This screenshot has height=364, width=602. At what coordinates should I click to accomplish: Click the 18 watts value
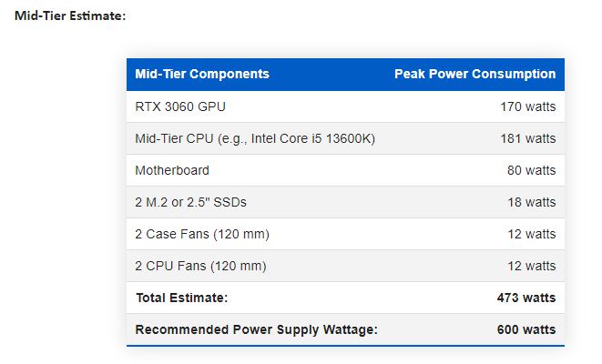(x=531, y=202)
